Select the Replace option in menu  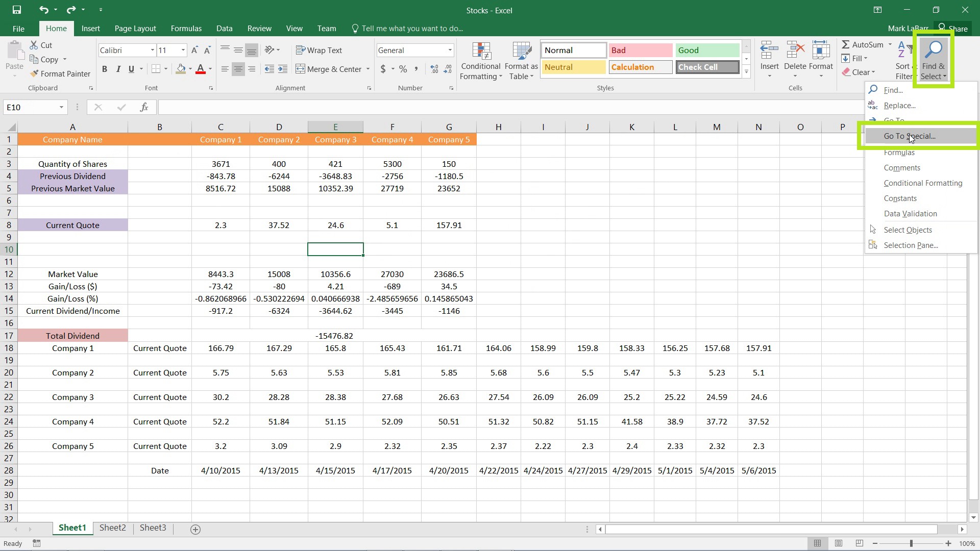(901, 105)
